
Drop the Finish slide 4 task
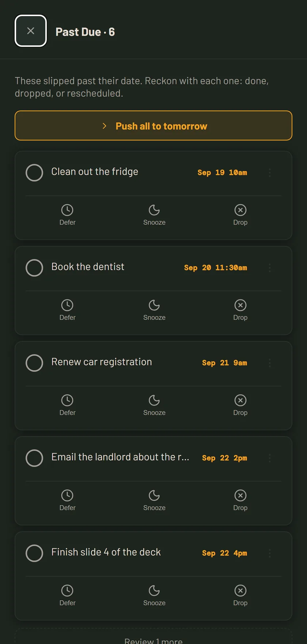tap(240, 596)
